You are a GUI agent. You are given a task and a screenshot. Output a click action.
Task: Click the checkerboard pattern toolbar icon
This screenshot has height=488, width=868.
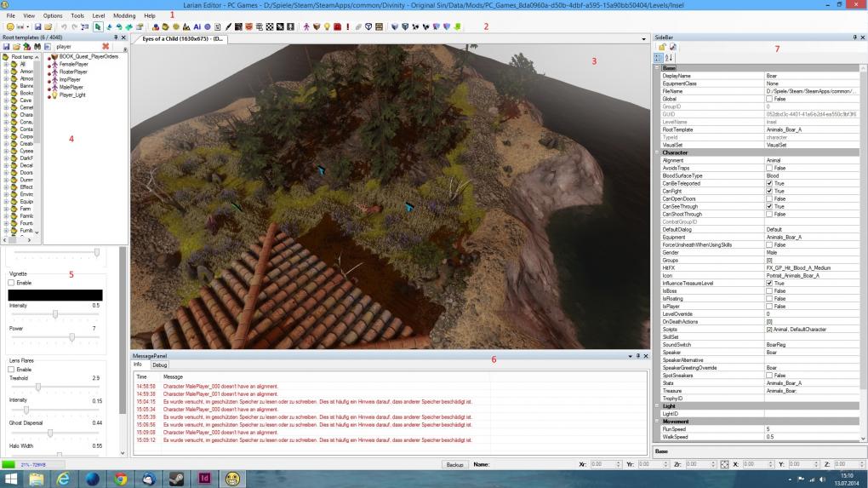pos(270,26)
